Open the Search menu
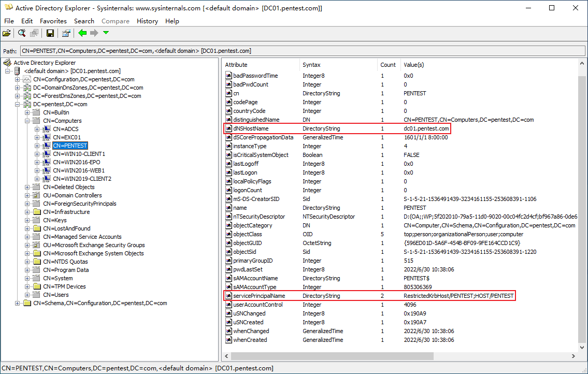Screen dimensions: 588x374 [84, 21]
